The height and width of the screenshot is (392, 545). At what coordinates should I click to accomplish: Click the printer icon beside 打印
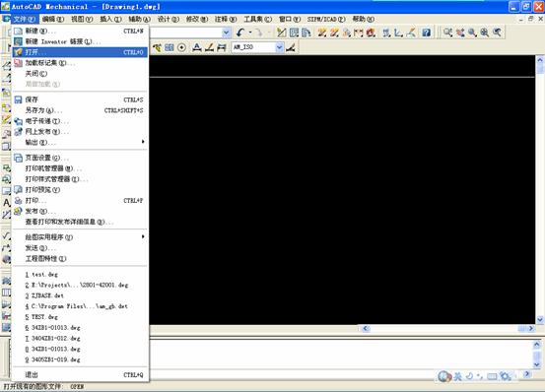(x=18, y=200)
